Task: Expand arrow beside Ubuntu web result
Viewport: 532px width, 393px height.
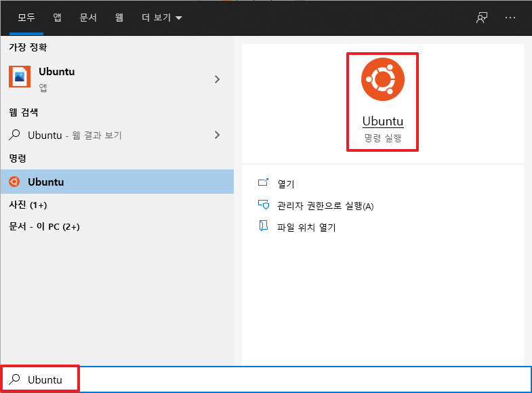Action: 217,135
